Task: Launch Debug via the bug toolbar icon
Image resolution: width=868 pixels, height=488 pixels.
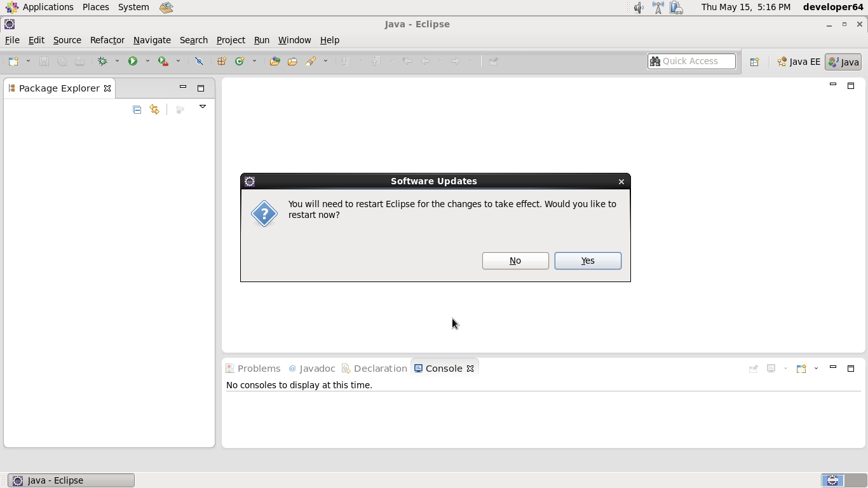Action: [102, 62]
